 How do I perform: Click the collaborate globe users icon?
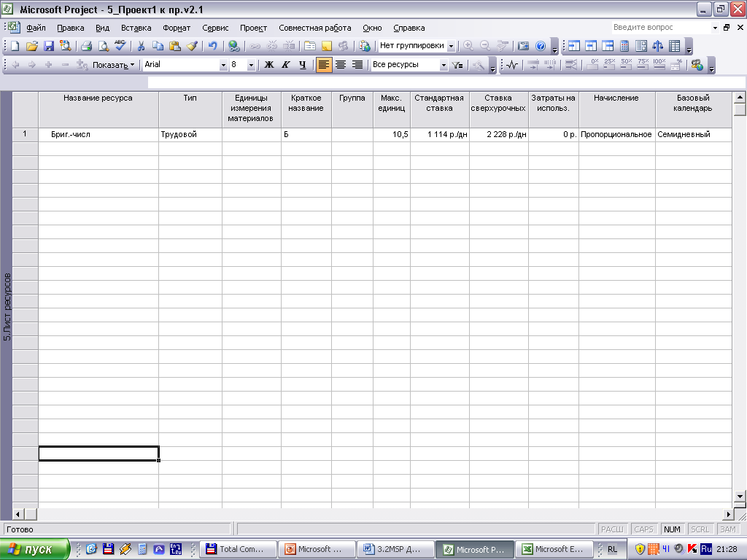[697, 65]
